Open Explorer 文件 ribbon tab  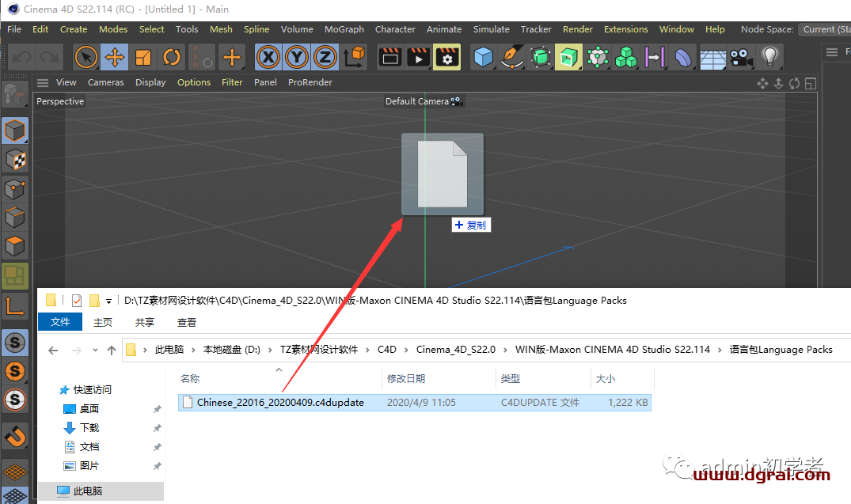pos(60,322)
